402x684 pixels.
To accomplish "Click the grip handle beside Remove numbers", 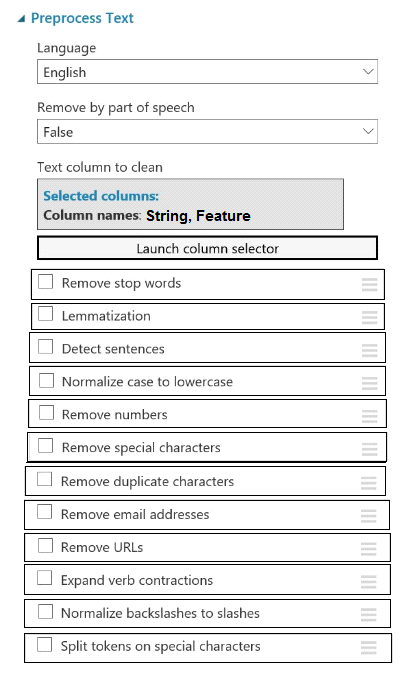I will coord(369,417).
